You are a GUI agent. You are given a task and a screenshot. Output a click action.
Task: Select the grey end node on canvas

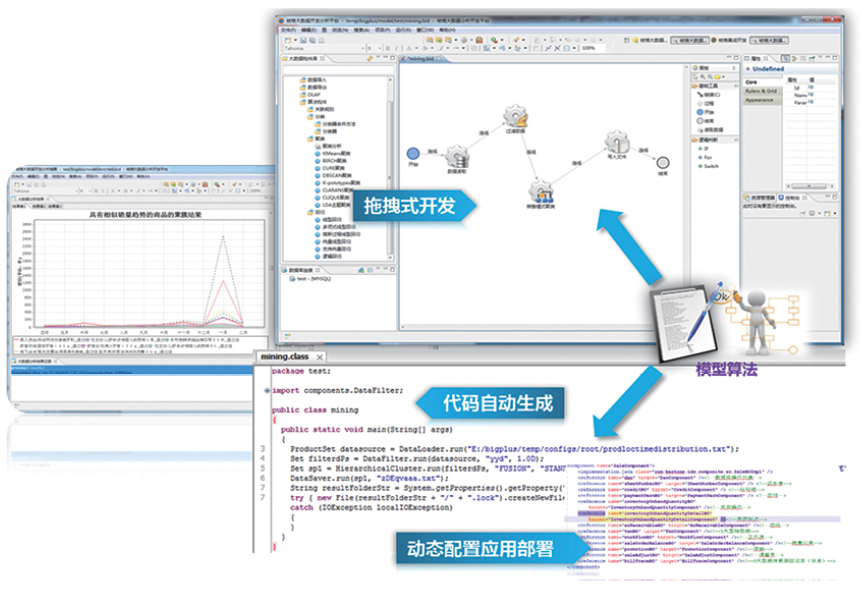tap(663, 163)
